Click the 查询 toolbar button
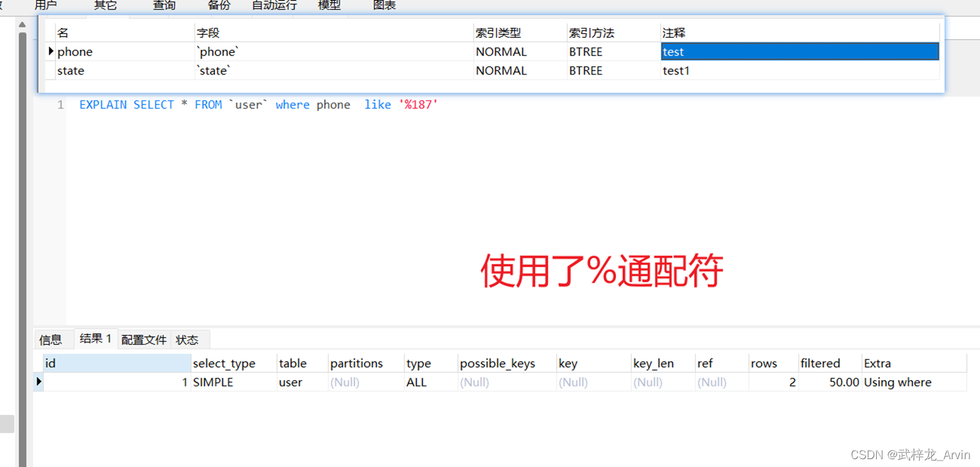 (x=164, y=5)
